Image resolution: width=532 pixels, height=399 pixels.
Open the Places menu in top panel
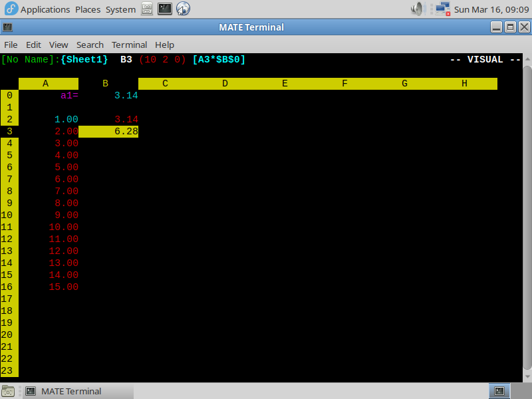click(x=87, y=9)
